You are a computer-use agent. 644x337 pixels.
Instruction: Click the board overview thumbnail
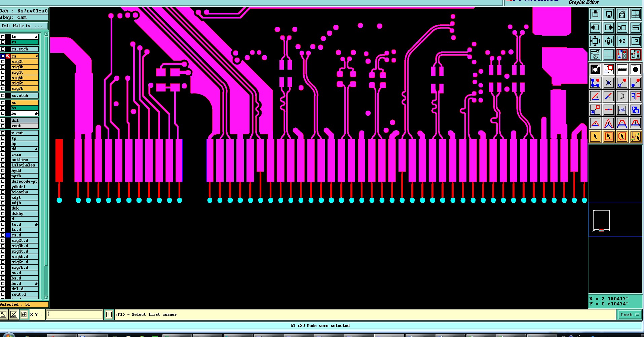point(601,221)
